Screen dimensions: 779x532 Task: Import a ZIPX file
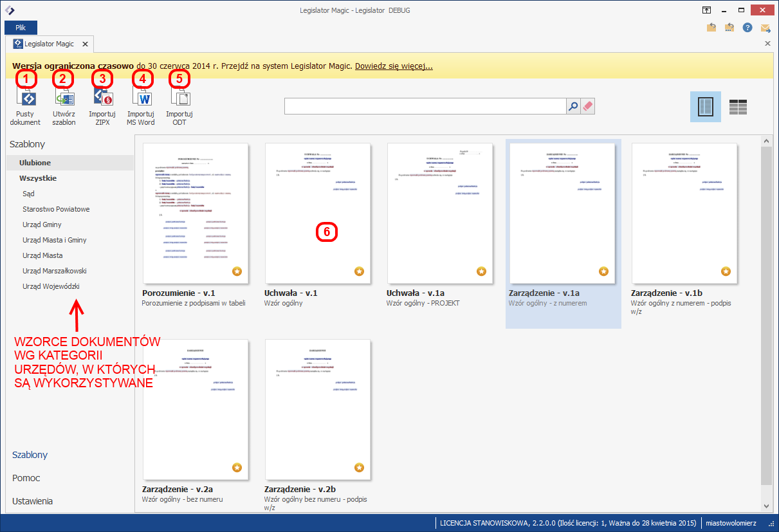click(102, 107)
